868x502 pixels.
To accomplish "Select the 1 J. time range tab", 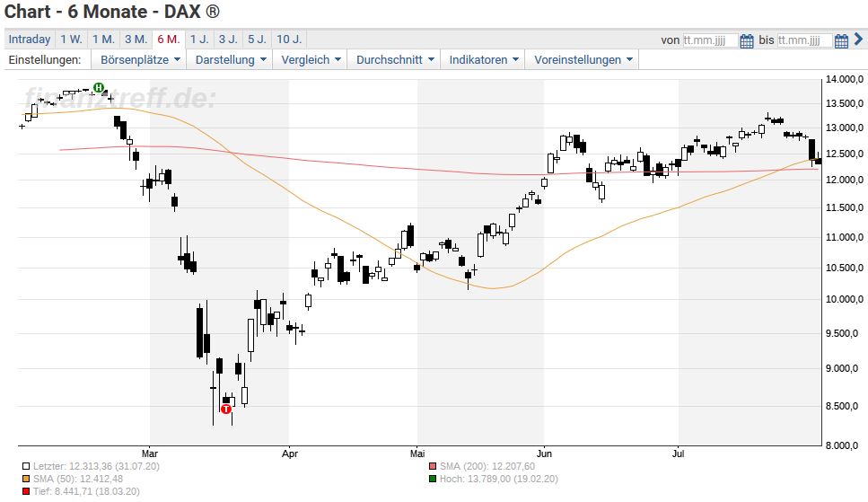I will coord(199,40).
